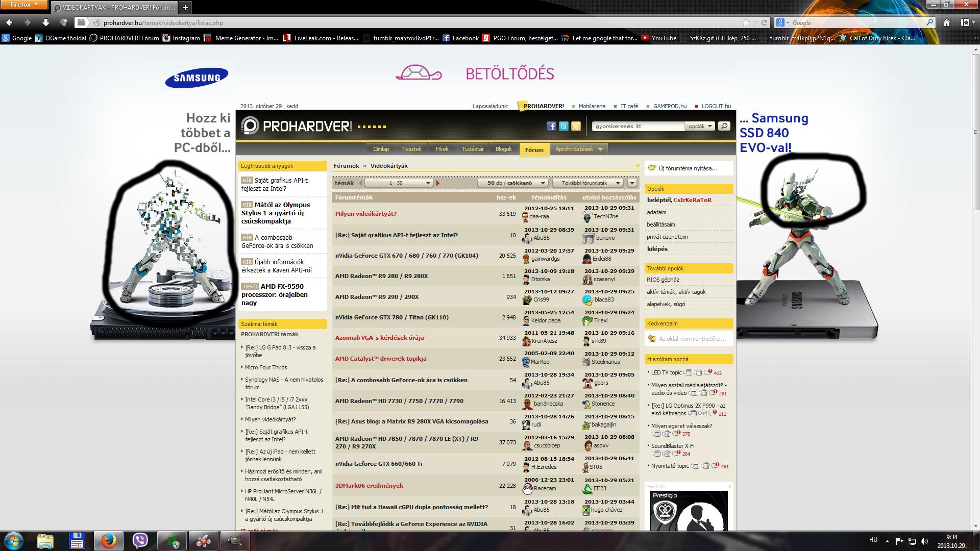Image resolution: width=980 pixels, height=551 pixels.
Task: Click the new forum topic speech bubble icon
Action: pos(652,168)
